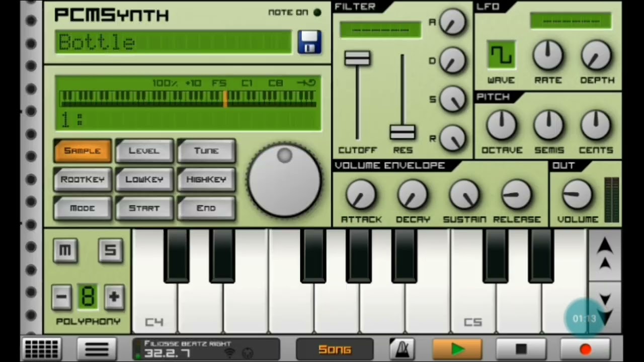Screen dimensions: 644x362
Task: Toggle the metronome icon
Action: [x=402, y=348]
